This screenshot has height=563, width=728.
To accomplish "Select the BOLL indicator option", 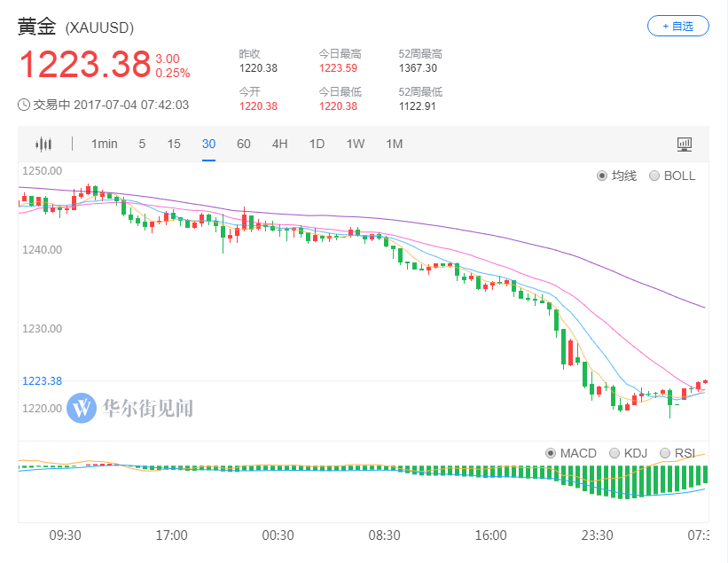I will pos(655,176).
